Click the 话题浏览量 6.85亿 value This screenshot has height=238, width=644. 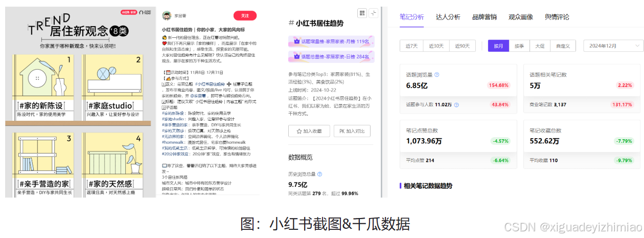click(417, 85)
